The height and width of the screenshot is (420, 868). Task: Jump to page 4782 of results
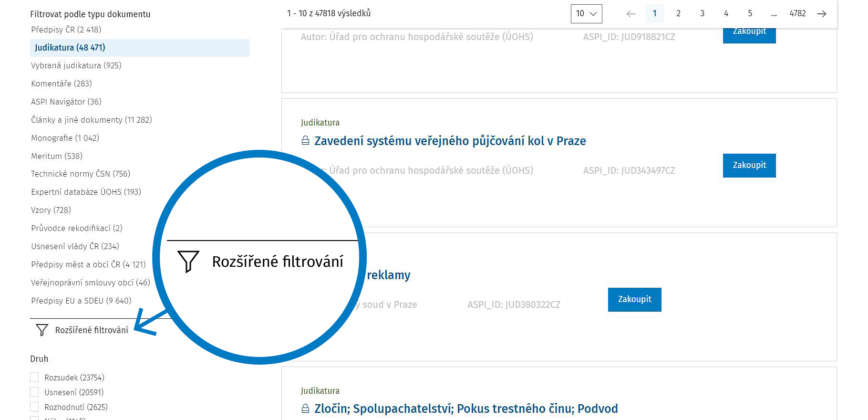coord(797,14)
